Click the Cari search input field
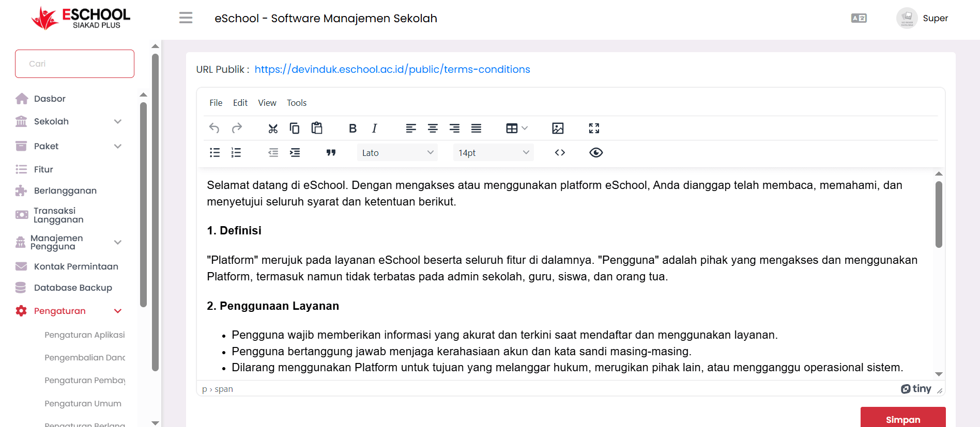This screenshot has height=427, width=980. click(x=74, y=64)
